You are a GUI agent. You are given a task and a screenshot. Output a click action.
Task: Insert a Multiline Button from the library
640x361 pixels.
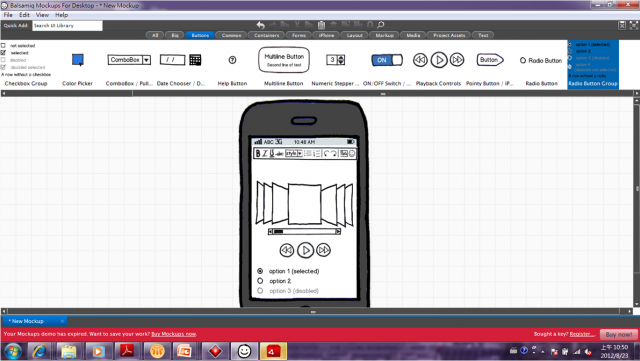(x=284, y=60)
